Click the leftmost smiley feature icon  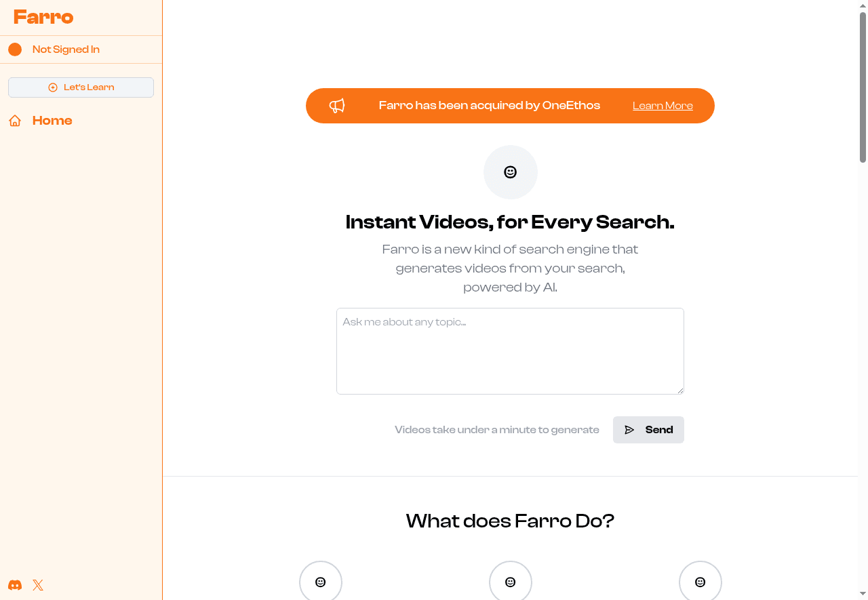[x=321, y=582]
